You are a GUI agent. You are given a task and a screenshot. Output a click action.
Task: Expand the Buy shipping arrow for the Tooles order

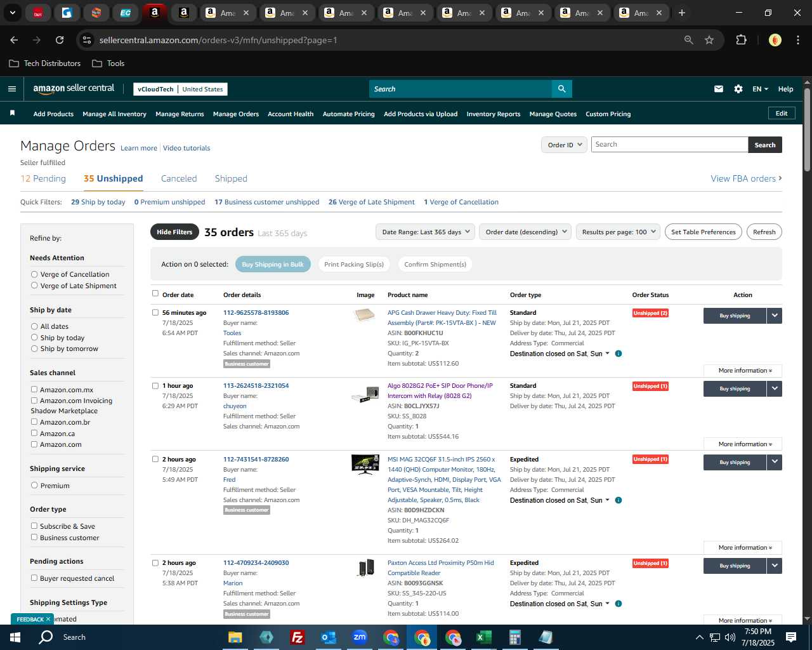[775, 315]
